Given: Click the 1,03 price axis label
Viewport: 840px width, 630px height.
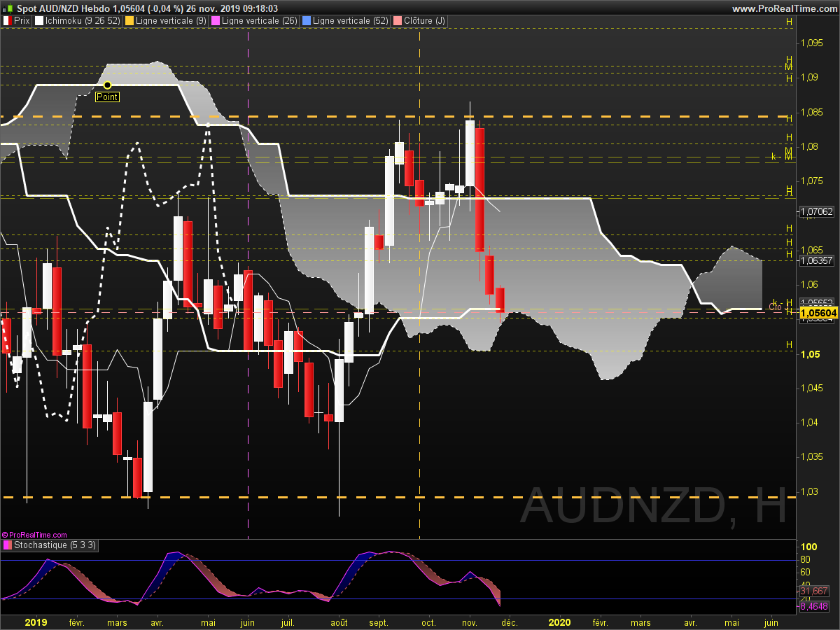Looking at the screenshot, I should click(809, 491).
